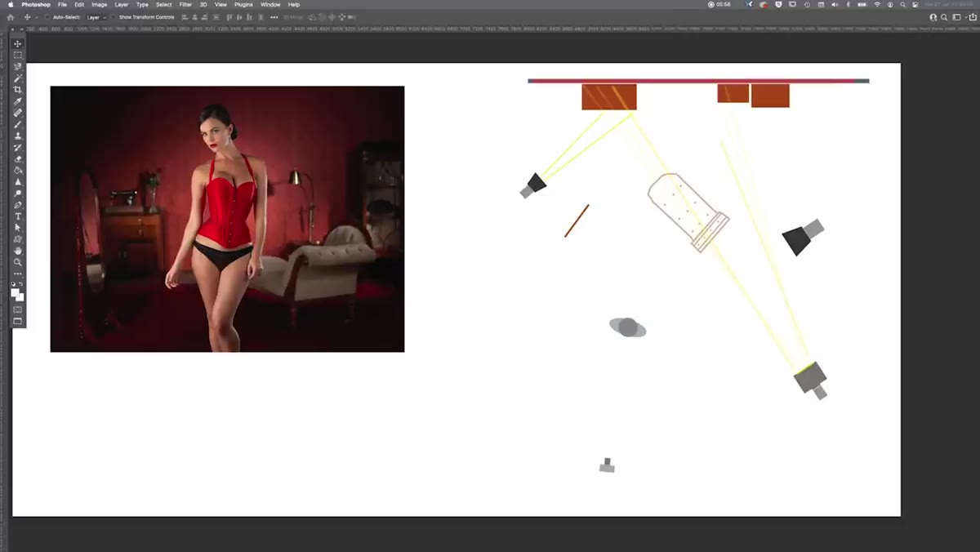Select the Healing Brush tool
This screenshot has height=552, width=980.
point(18,113)
